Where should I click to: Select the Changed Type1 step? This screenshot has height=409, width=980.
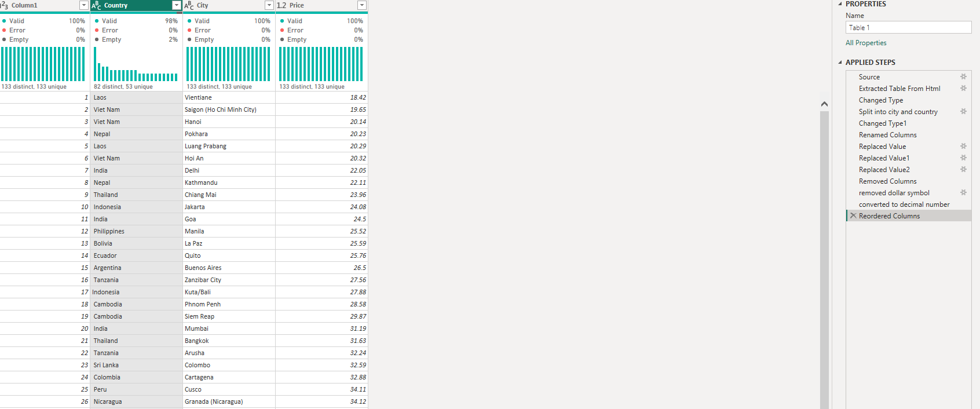909,123
